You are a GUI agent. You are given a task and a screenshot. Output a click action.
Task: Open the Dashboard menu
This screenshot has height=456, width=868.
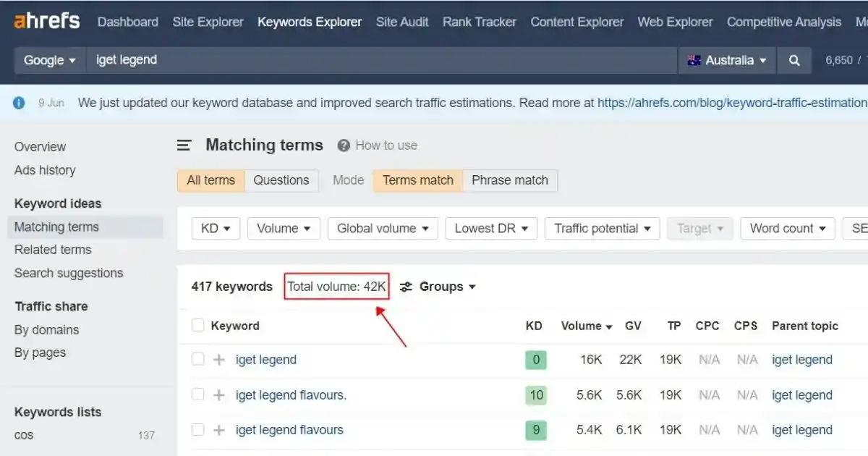tap(128, 22)
